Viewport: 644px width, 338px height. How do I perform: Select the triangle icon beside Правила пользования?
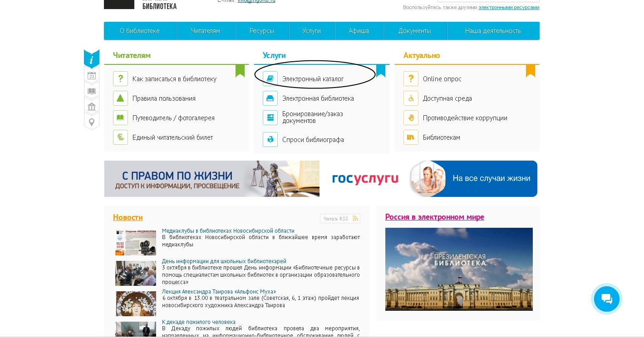(x=120, y=98)
